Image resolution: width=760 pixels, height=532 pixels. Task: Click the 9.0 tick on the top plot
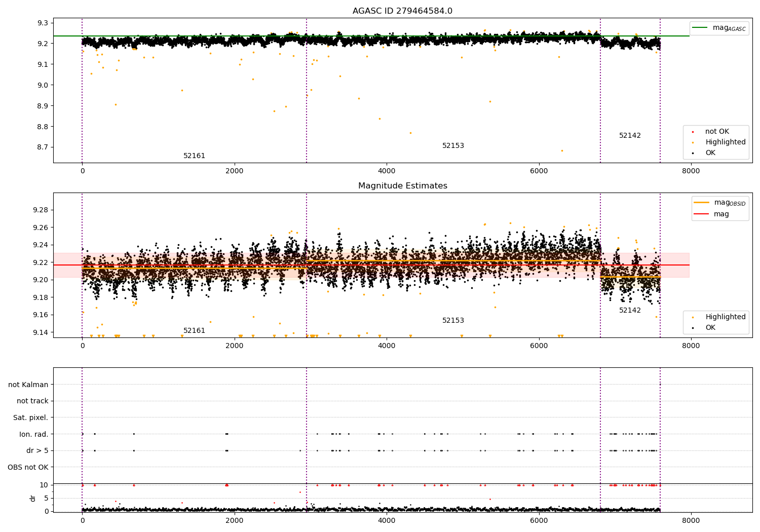pyautogui.click(x=43, y=85)
